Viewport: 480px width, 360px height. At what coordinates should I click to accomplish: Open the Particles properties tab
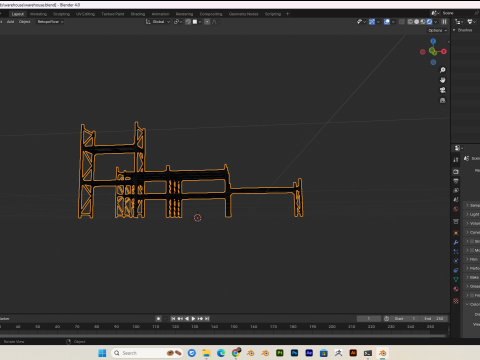tap(456, 252)
